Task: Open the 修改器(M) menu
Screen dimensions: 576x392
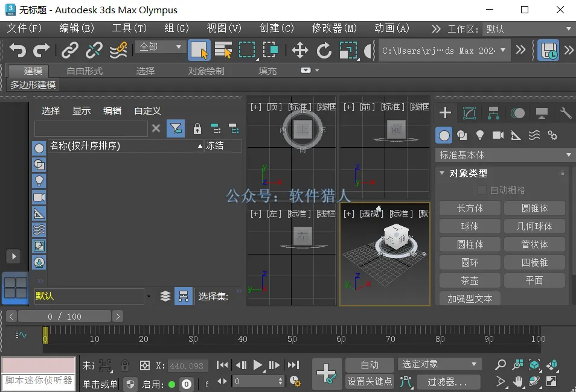Action: [334, 28]
